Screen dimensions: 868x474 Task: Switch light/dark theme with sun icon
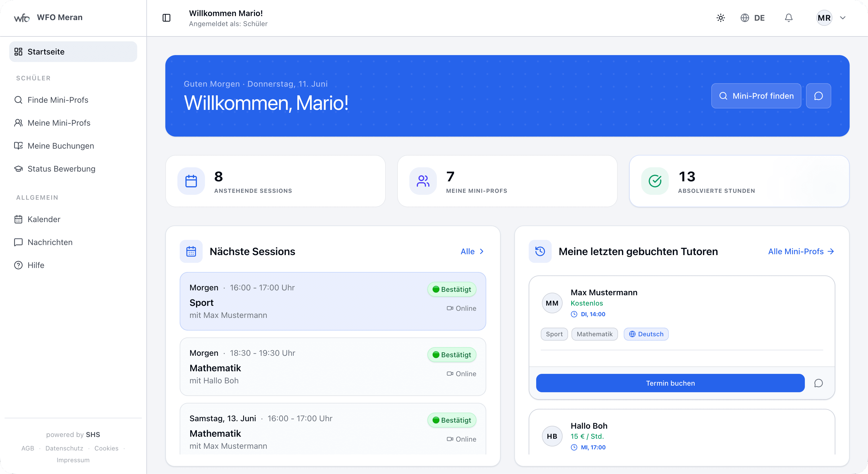click(720, 18)
